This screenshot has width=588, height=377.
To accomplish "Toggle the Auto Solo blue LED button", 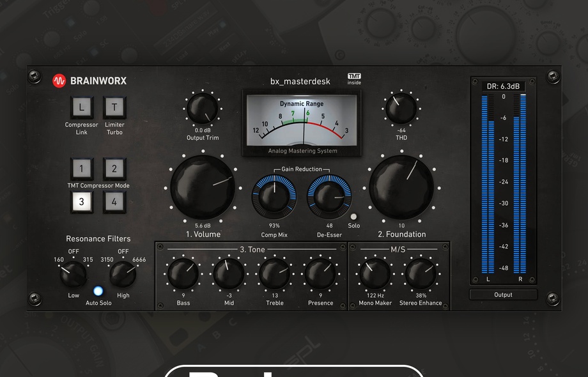I will click(x=98, y=291).
